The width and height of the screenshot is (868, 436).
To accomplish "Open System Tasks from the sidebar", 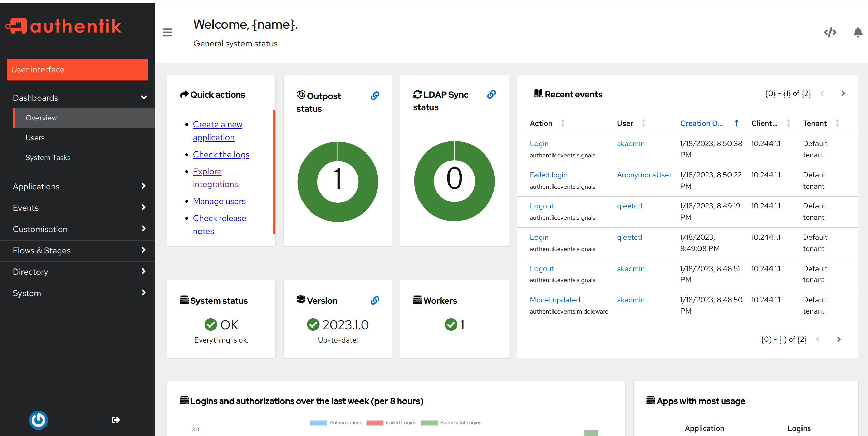I will 48,157.
